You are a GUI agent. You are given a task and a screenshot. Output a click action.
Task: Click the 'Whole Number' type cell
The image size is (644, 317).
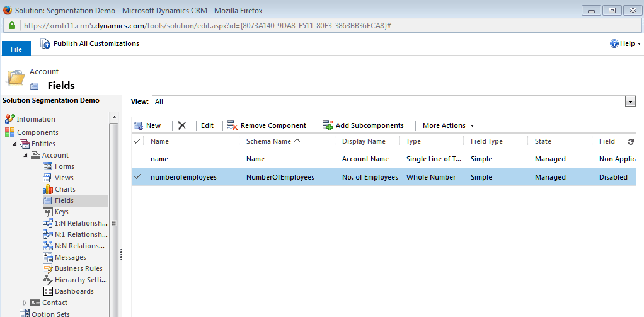click(431, 177)
